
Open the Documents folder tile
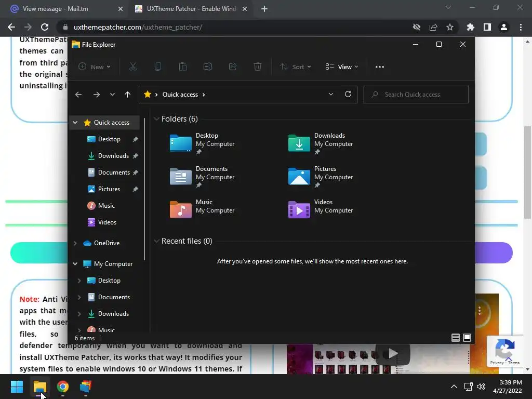(x=202, y=177)
